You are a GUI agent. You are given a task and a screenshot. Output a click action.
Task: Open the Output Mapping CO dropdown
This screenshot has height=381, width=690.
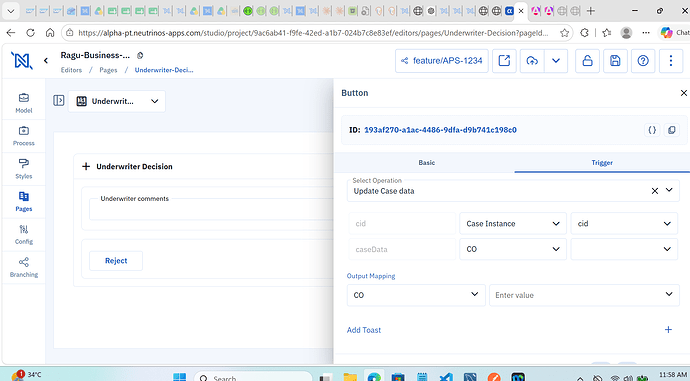416,295
